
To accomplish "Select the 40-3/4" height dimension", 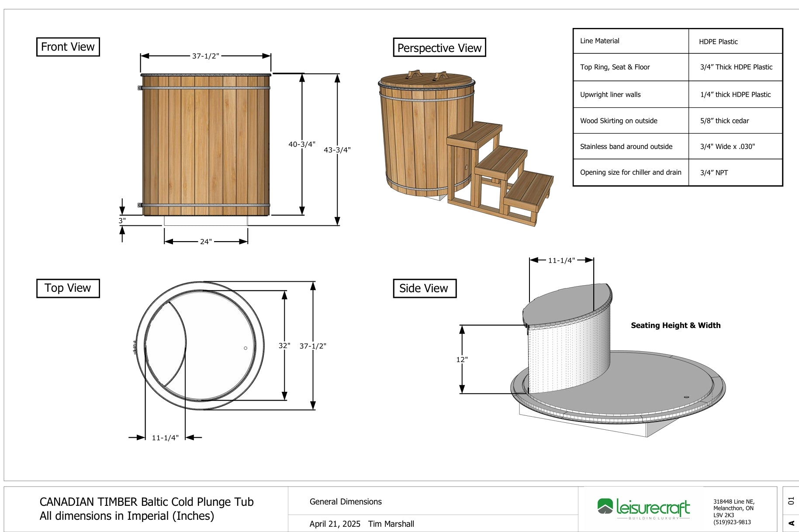I will [301, 144].
